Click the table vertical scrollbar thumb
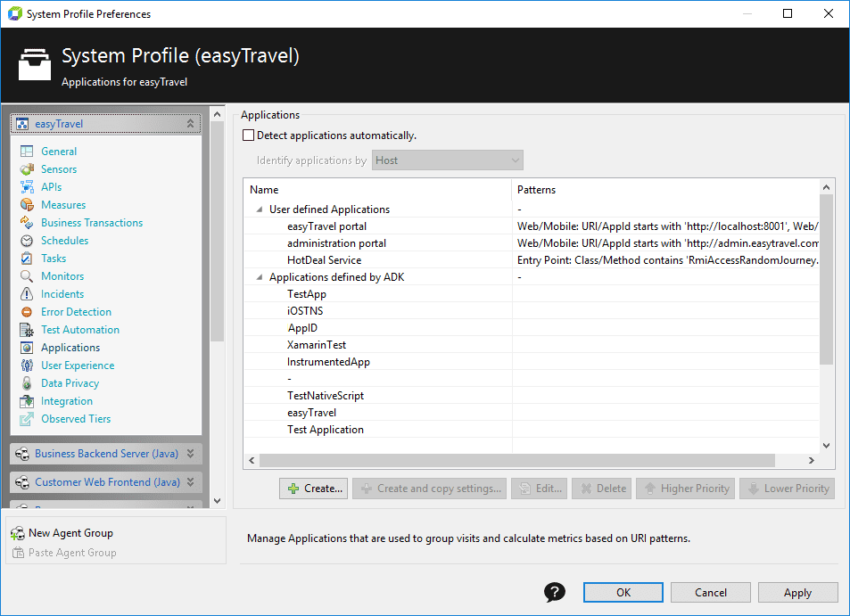Viewport: 850px width, 616px height. point(826,280)
